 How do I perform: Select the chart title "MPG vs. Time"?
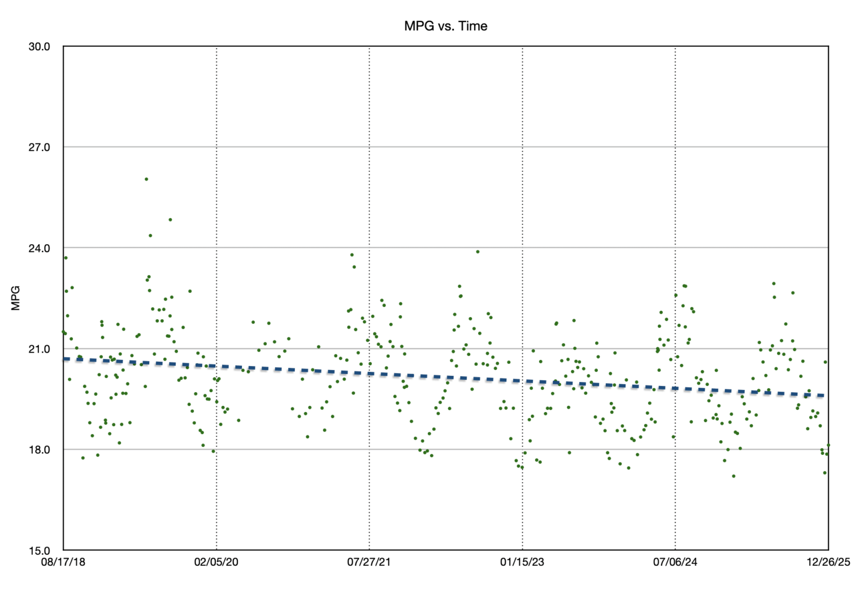[x=446, y=26]
